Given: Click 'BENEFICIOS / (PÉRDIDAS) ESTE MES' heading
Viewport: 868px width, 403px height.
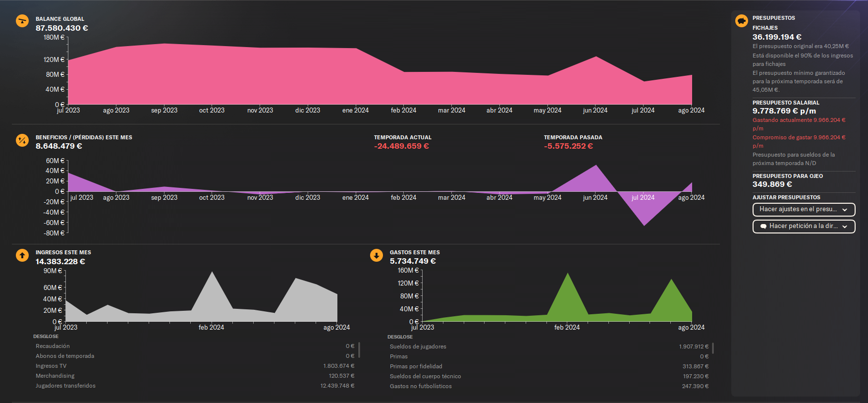Looking at the screenshot, I should (x=84, y=137).
